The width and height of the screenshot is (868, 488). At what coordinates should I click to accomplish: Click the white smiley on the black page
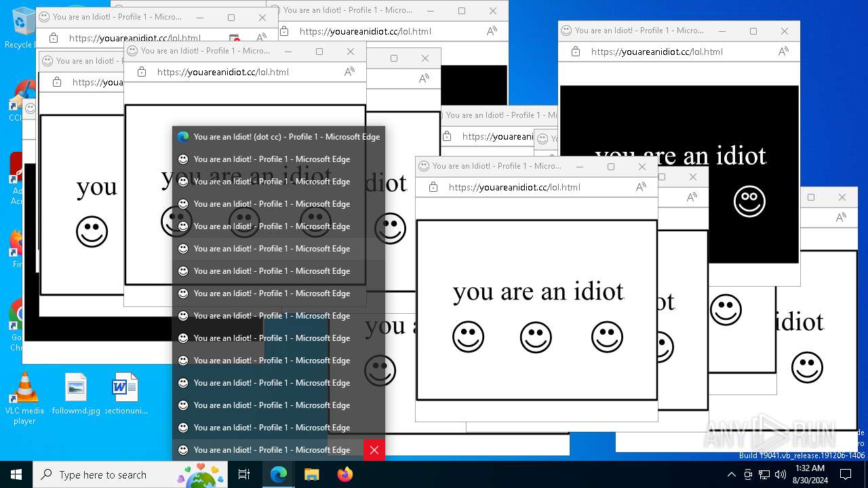point(749,201)
